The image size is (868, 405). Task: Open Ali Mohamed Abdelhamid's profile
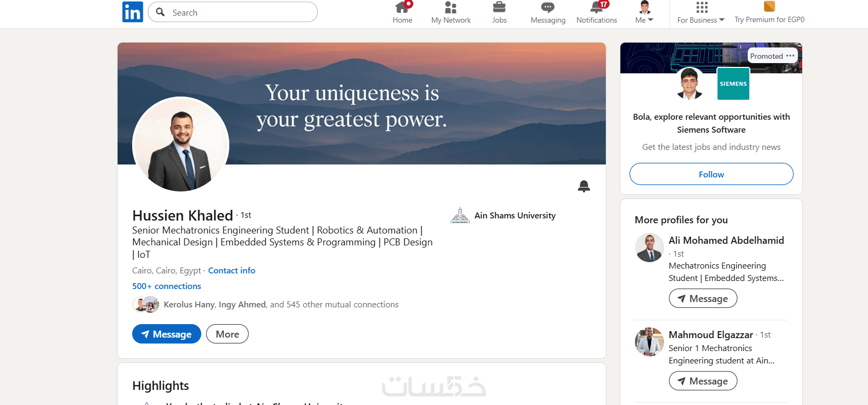(726, 241)
